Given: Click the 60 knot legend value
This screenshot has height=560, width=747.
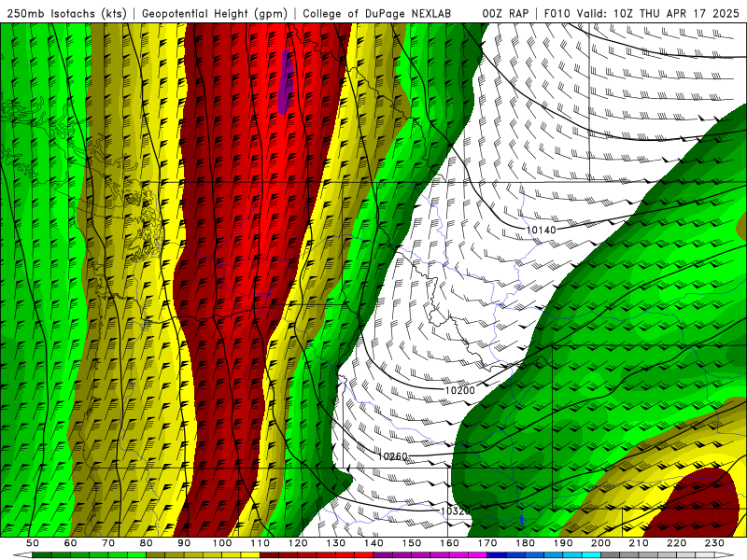Looking at the screenshot, I should point(71,543).
